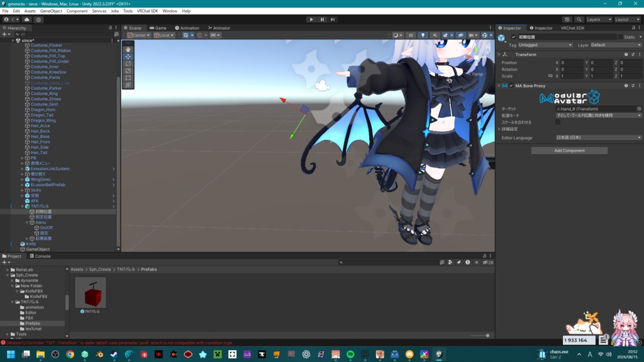Screen dimensions: 644x362
Task: Open the Layers dropdown
Action: tap(599, 20)
